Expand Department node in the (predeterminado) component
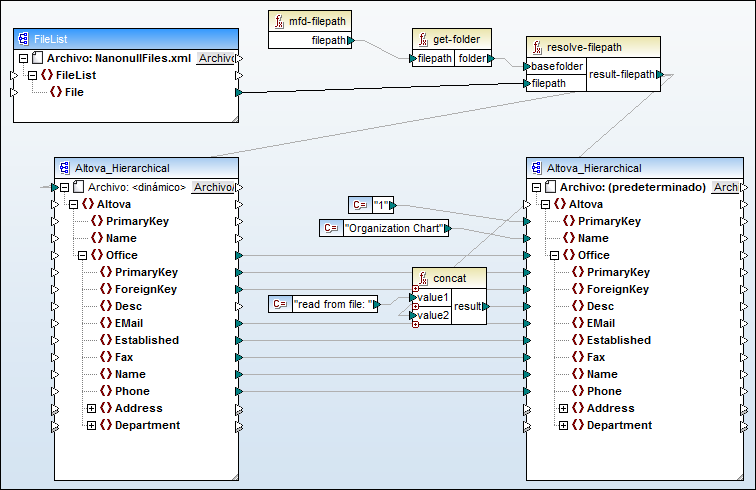Image resolution: width=756 pixels, height=490 pixels. click(562, 425)
